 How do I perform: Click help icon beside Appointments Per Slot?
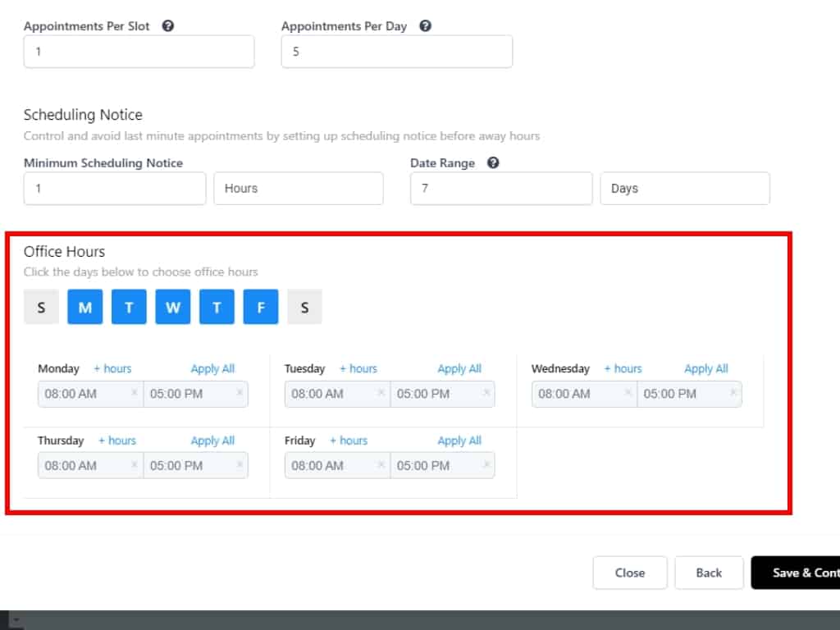tap(168, 26)
